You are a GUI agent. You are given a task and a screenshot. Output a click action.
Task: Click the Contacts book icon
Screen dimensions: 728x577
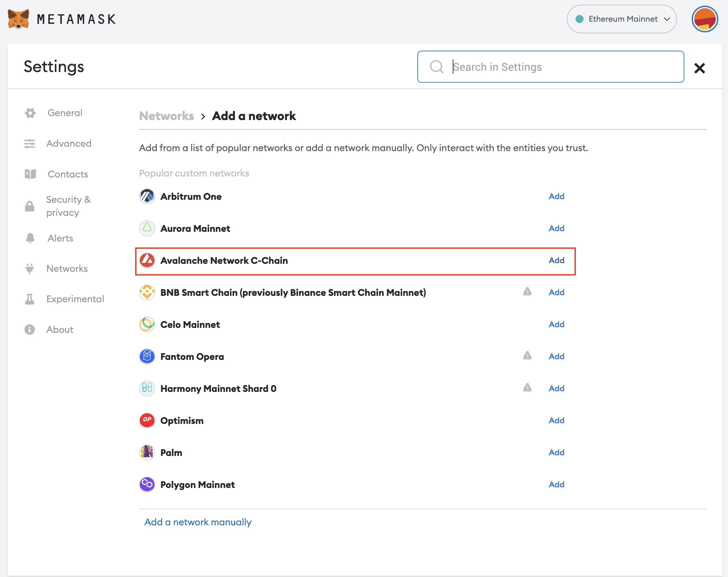pyautogui.click(x=30, y=174)
